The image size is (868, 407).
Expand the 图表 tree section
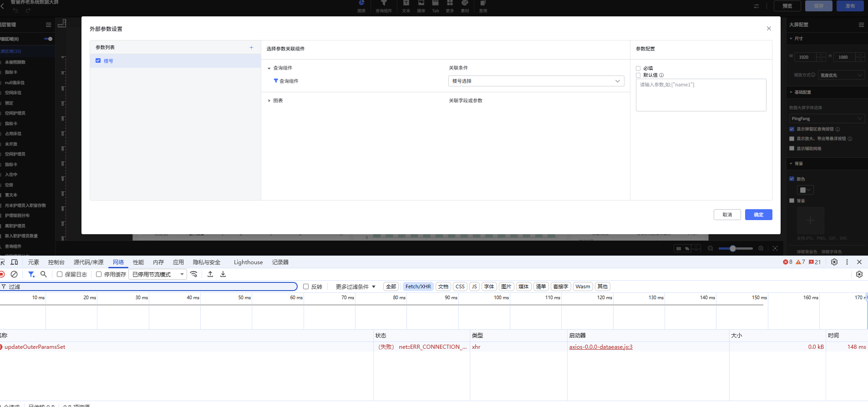point(269,100)
